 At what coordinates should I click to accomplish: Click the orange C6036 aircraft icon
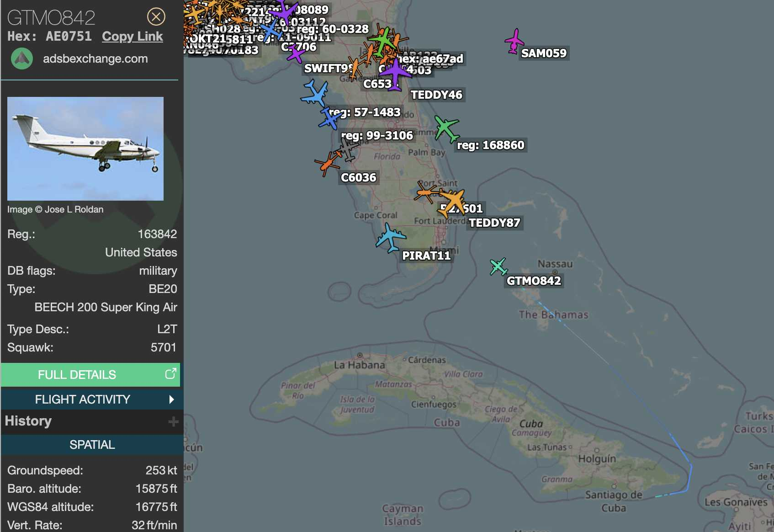pos(327,164)
